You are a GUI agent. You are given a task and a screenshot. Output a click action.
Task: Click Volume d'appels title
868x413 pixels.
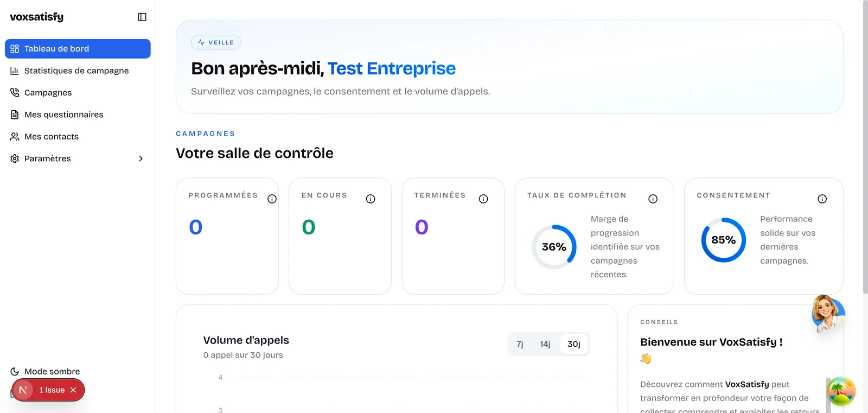click(x=246, y=340)
